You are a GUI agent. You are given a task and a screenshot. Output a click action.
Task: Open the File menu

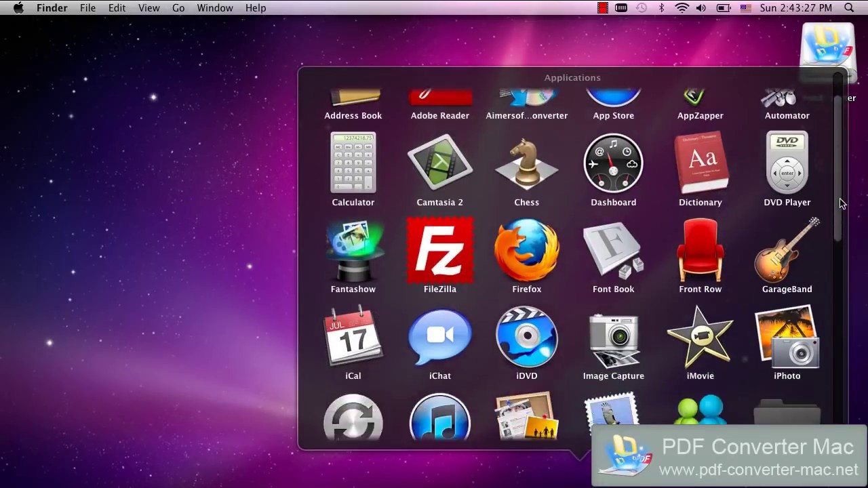(87, 8)
